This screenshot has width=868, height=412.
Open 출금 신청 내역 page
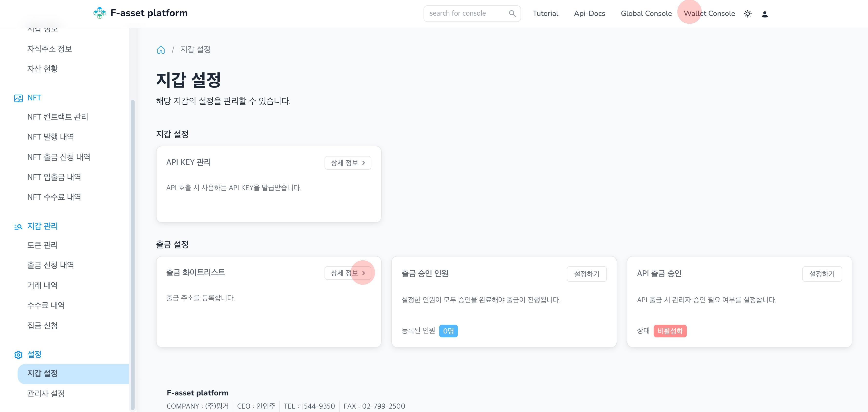click(50, 265)
